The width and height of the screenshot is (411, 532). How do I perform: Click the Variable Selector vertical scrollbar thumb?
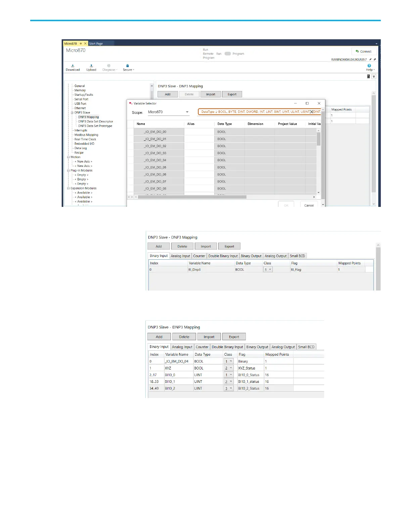[x=319, y=139]
